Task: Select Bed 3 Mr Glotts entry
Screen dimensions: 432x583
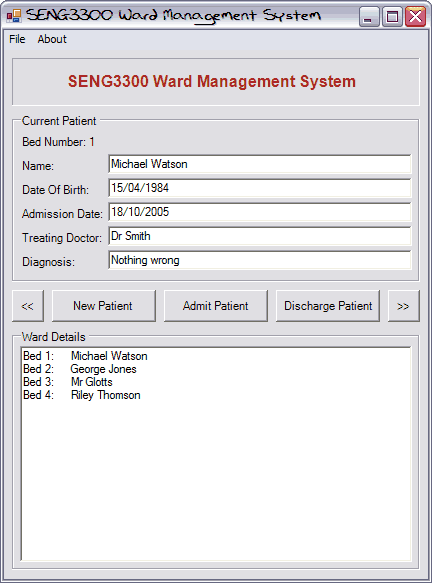Action: (x=68, y=382)
